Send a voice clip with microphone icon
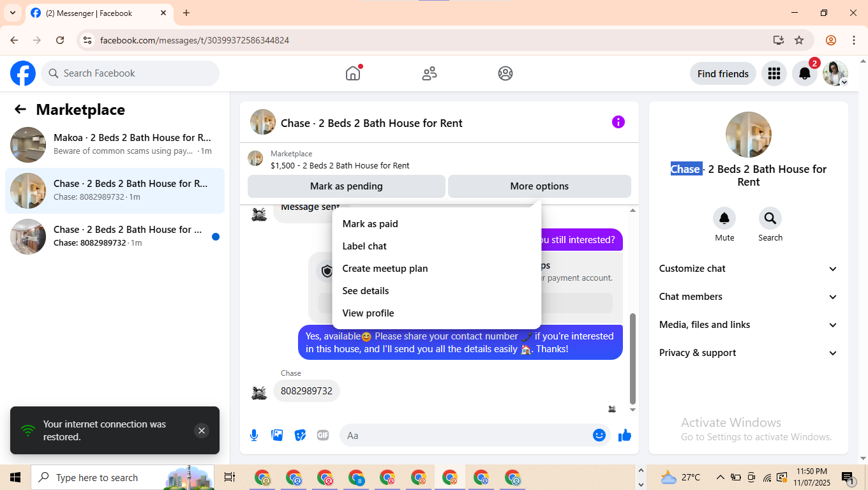868x490 pixels. click(254, 435)
